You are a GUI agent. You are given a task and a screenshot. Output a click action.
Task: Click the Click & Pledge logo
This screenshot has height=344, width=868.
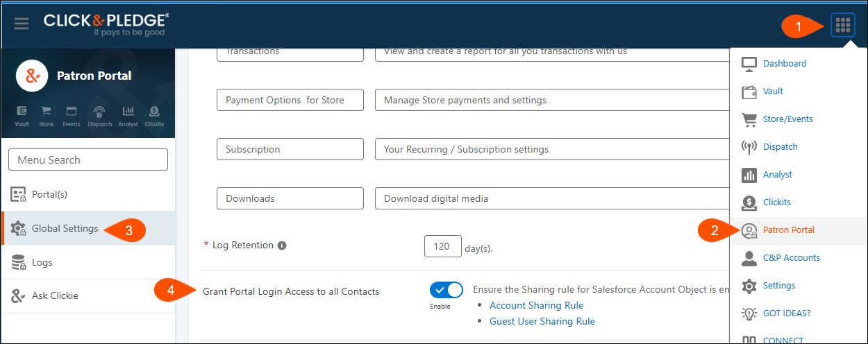106,24
